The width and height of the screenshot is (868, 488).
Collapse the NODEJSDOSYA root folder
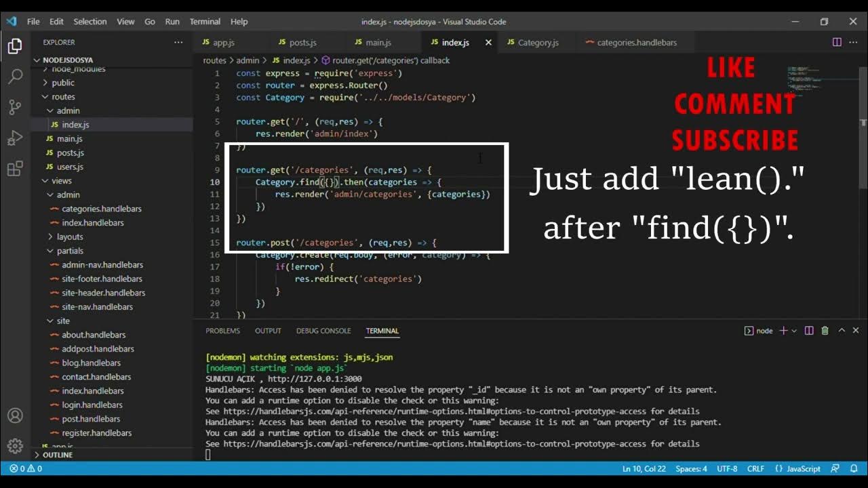[112, 60]
